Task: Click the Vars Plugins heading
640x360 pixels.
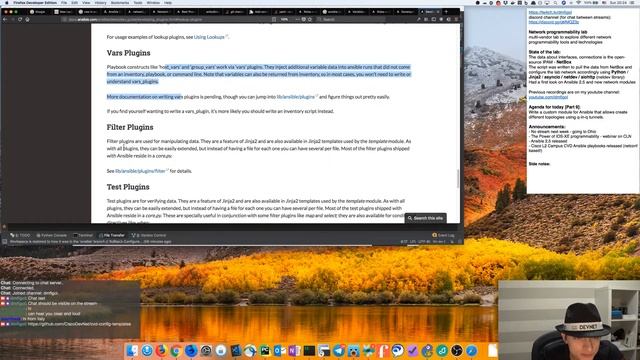Action: coord(129,53)
